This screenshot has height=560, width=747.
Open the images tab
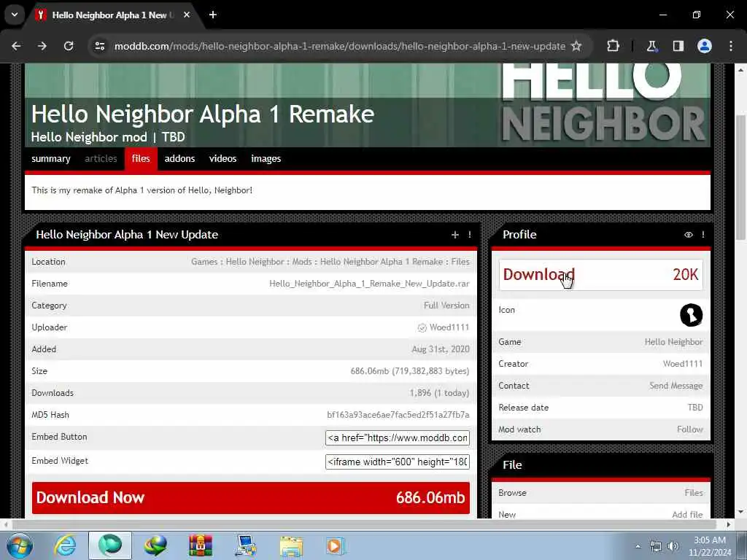tap(266, 158)
